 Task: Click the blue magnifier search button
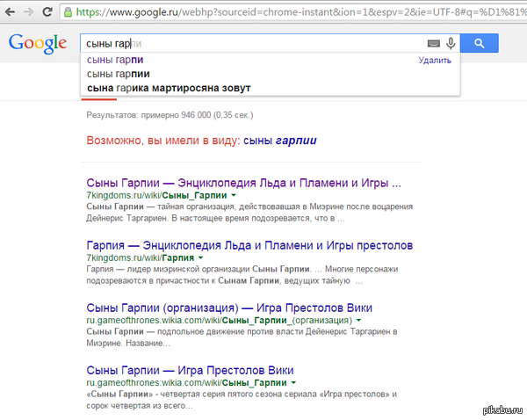coord(480,43)
